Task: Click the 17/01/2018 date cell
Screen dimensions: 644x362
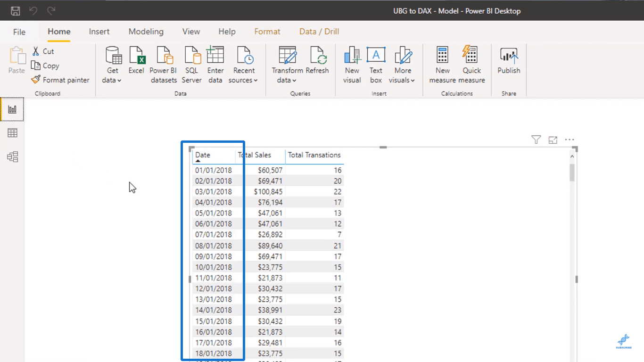Action: pyautogui.click(x=214, y=343)
